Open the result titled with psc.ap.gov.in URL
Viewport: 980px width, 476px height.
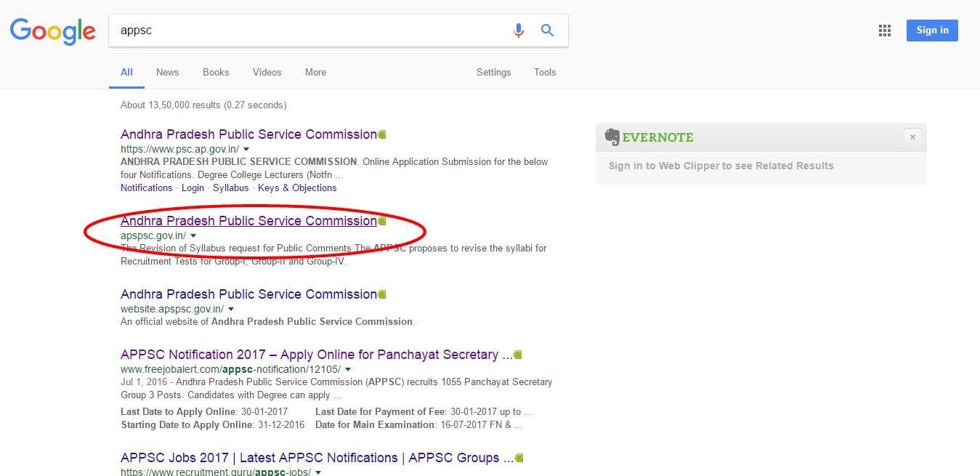pos(248,134)
